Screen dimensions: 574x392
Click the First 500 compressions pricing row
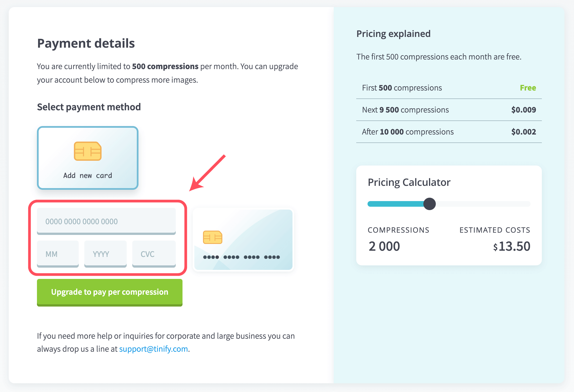point(449,88)
